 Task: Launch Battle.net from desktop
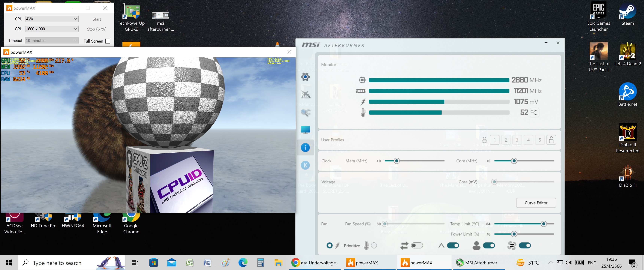pyautogui.click(x=628, y=95)
